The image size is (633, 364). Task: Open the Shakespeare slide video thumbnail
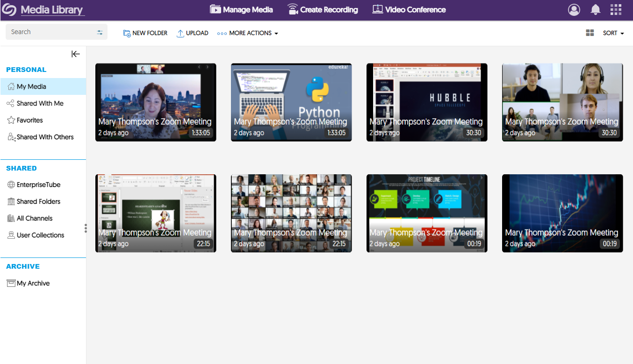[156, 214]
